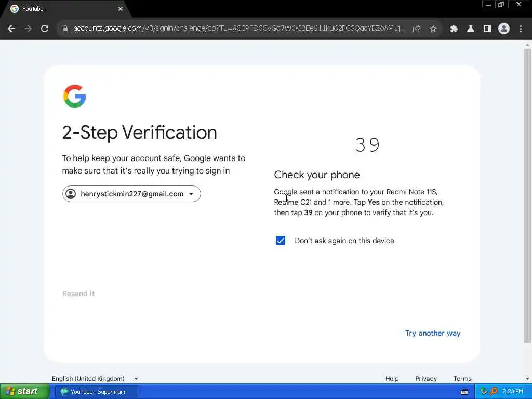Click the Check your phone heading
This screenshot has height=399, width=532.
[317, 175]
